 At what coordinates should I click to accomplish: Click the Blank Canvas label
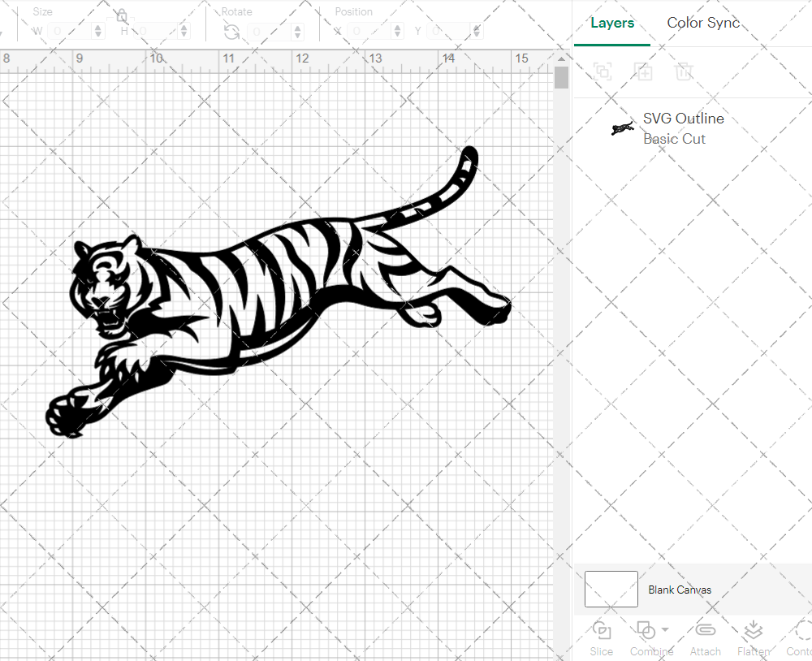click(680, 590)
